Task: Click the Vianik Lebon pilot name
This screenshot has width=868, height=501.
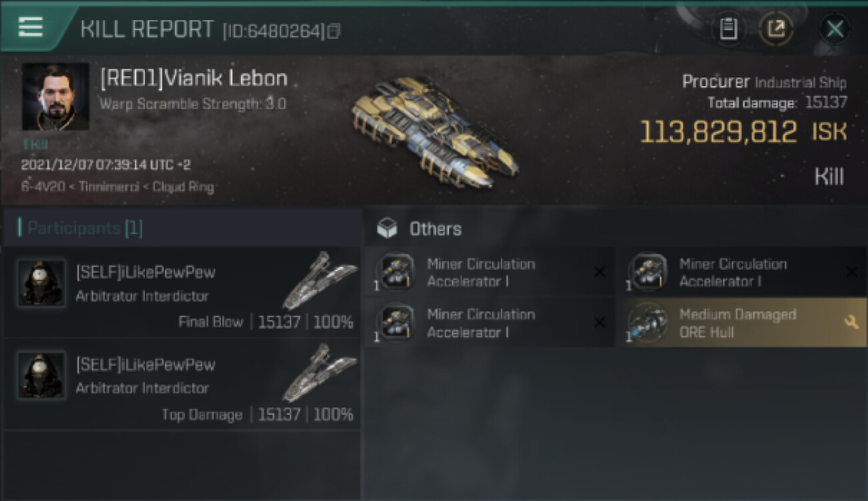Action: [x=194, y=78]
